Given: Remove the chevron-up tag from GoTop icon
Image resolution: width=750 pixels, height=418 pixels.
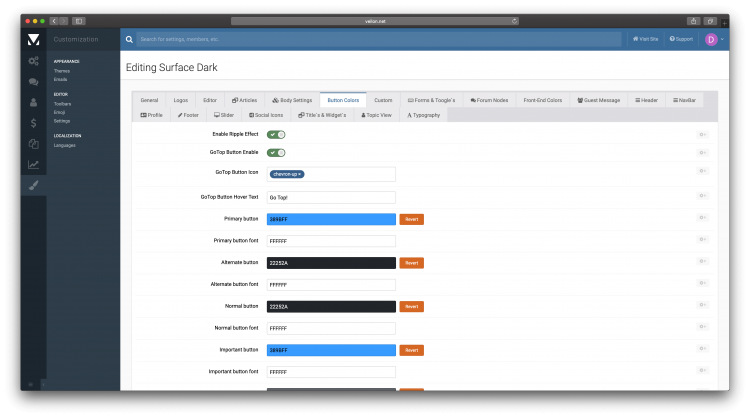Looking at the screenshot, I should 300,174.
